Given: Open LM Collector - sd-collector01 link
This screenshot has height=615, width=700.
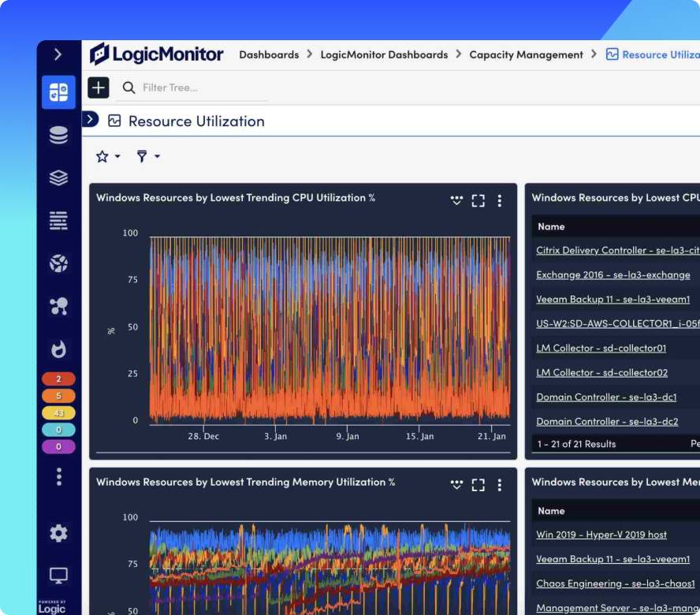Looking at the screenshot, I should 601,348.
